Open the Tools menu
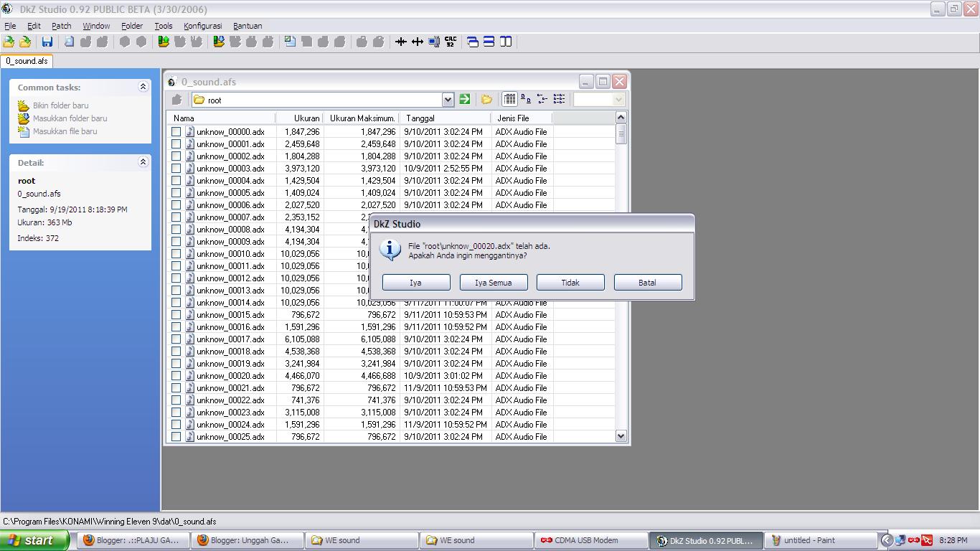 (164, 26)
